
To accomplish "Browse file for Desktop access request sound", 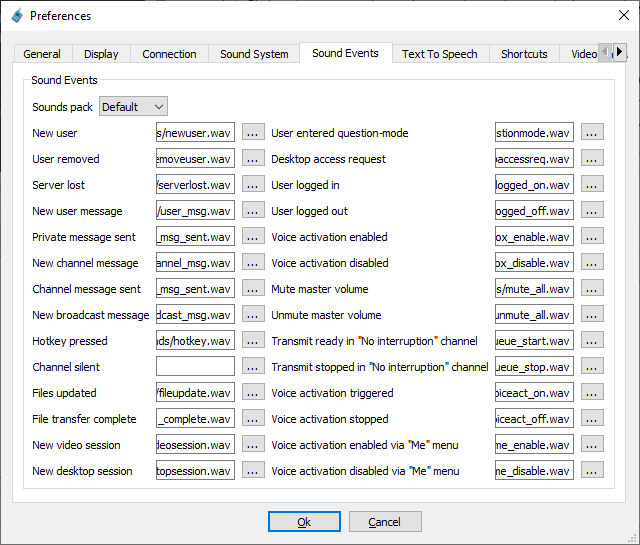I will pyautogui.click(x=592, y=158).
